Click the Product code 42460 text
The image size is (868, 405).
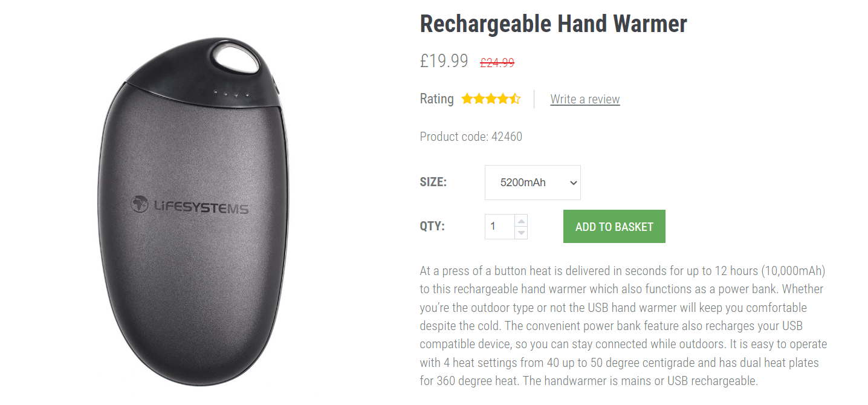coord(471,137)
